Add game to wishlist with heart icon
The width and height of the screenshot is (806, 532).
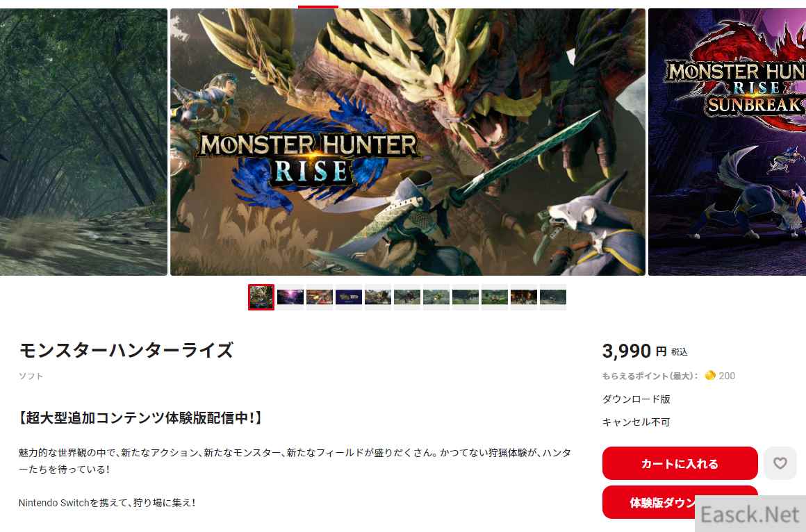pyautogui.click(x=780, y=463)
